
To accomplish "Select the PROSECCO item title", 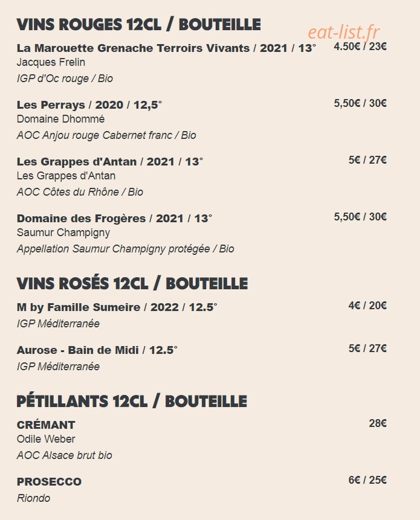I will [x=49, y=482].
